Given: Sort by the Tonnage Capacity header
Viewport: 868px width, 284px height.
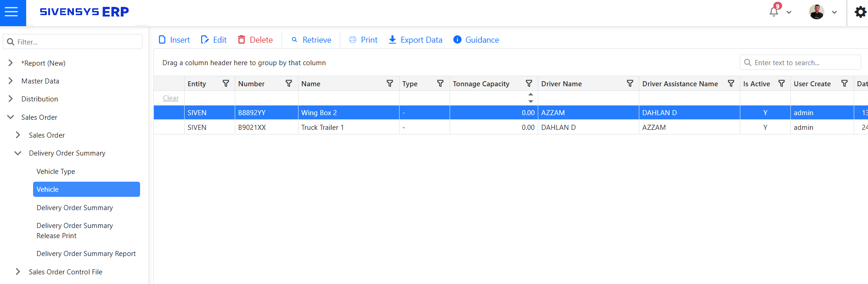Looking at the screenshot, I should (481, 84).
